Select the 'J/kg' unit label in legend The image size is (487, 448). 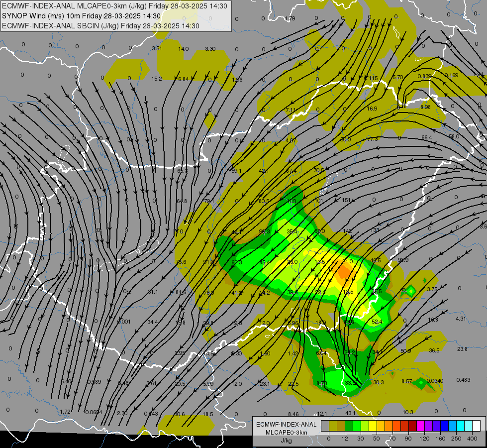point(286,441)
